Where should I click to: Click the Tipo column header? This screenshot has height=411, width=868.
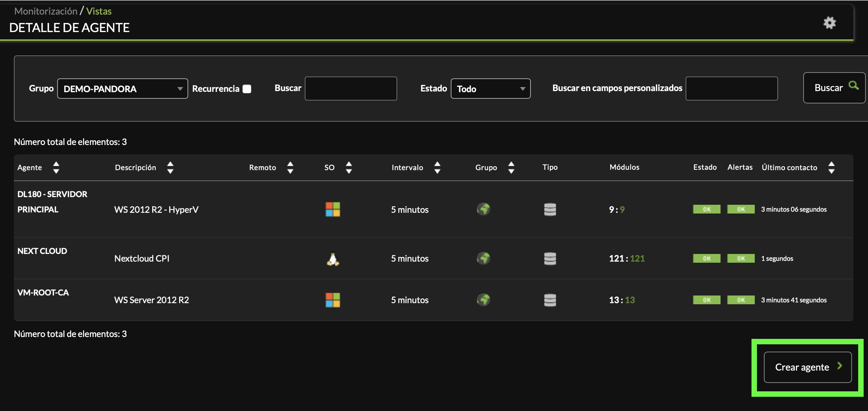[550, 167]
